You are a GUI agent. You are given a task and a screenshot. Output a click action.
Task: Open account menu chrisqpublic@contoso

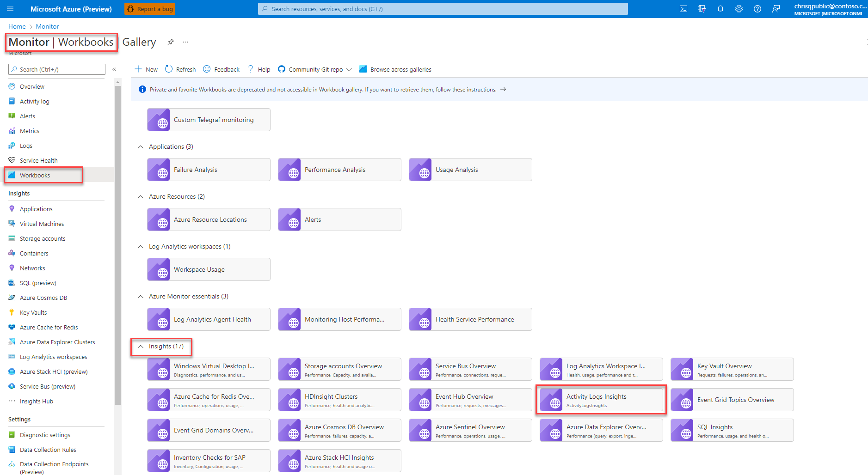pos(830,9)
